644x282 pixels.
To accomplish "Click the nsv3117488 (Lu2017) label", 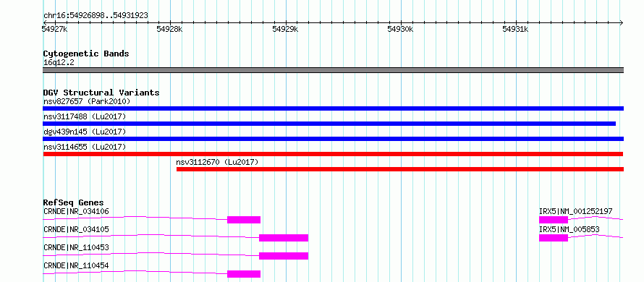I will coord(84,116).
